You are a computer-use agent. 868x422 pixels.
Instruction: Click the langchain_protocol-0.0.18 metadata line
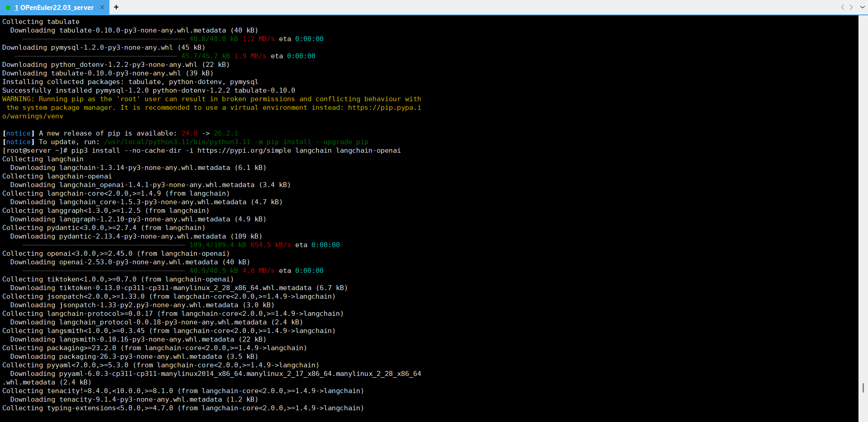click(x=156, y=322)
